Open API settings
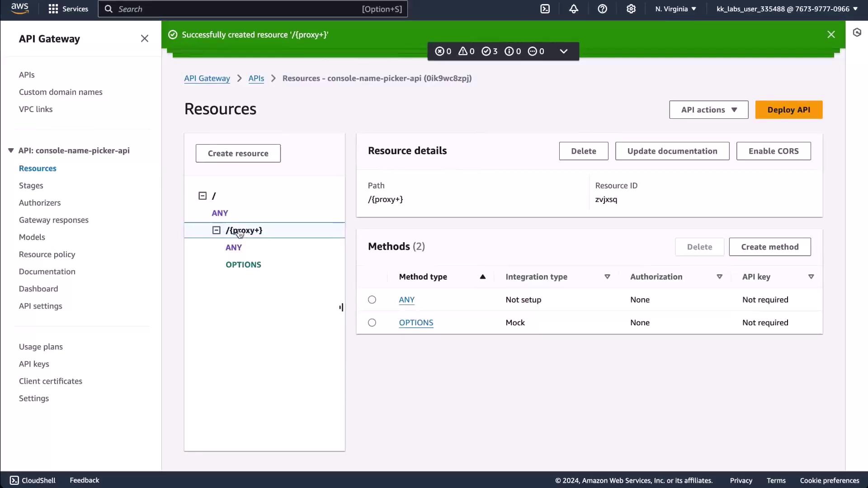Image resolution: width=868 pixels, height=488 pixels. 41,306
